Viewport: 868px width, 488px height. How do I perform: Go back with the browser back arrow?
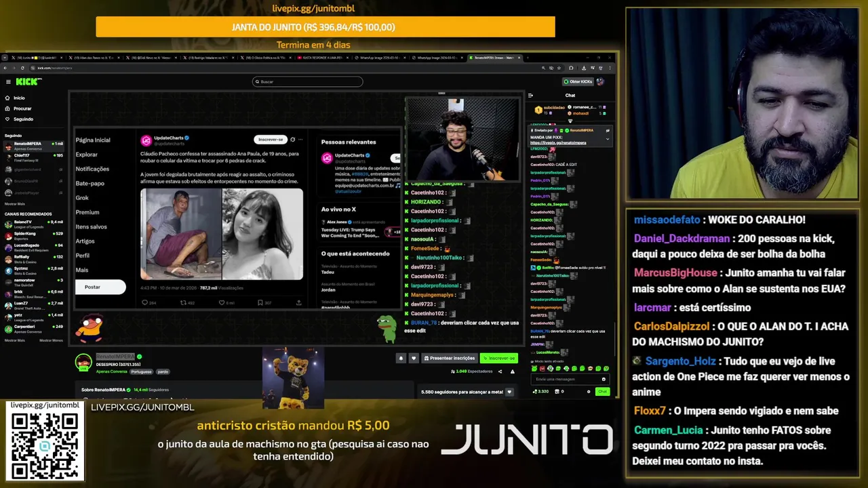click(5, 68)
